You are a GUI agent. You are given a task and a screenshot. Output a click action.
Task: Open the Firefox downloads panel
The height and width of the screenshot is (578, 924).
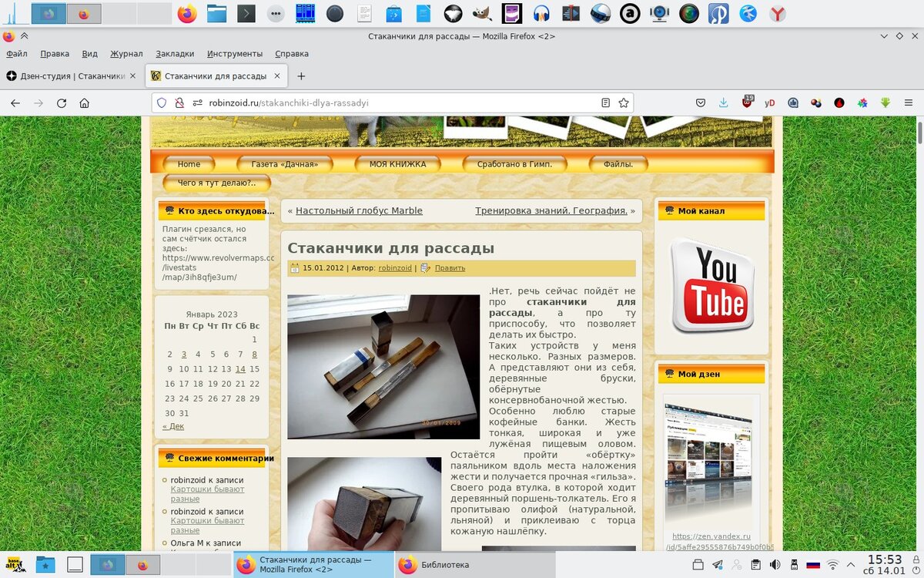pos(724,102)
